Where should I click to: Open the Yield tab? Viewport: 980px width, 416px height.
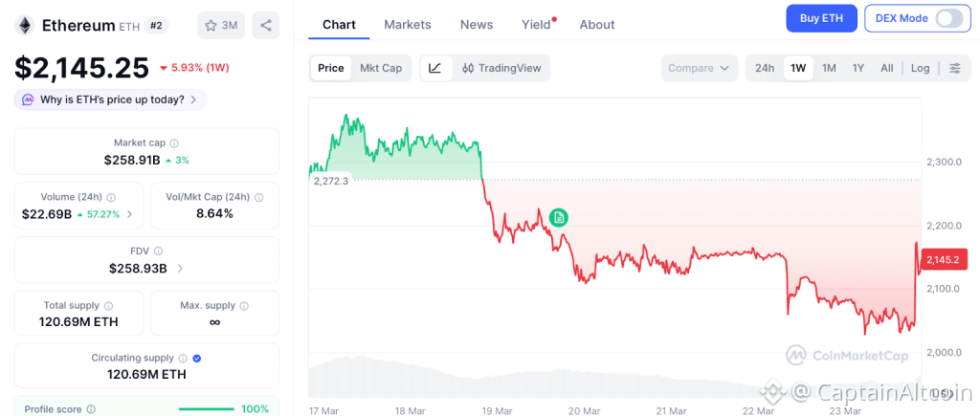tap(537, 24)
